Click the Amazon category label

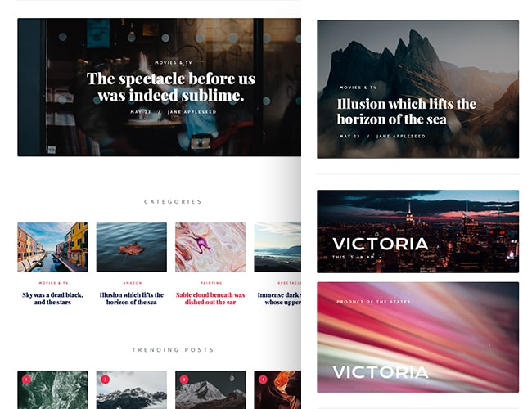click(x=133, y=283)
